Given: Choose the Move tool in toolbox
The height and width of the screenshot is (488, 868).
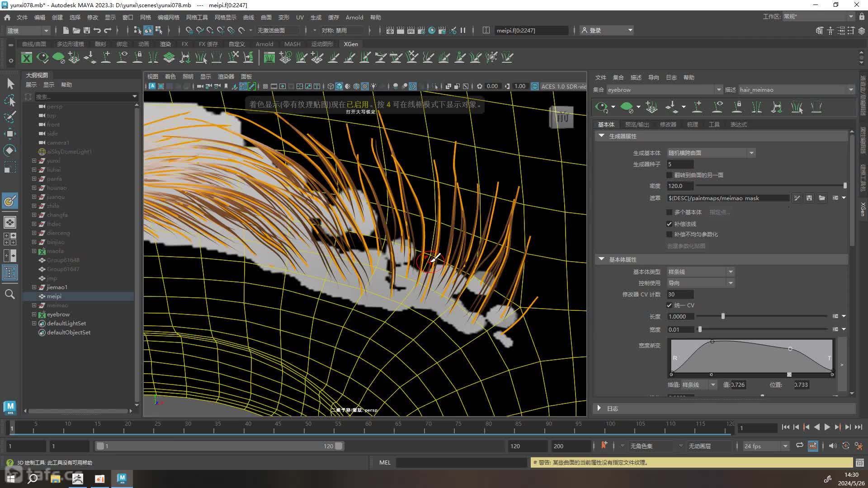Looking at the screenshot, I should [10, 133].
